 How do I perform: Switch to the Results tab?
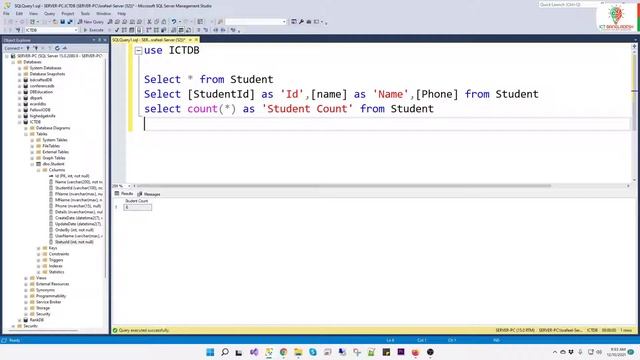(124, 194)
